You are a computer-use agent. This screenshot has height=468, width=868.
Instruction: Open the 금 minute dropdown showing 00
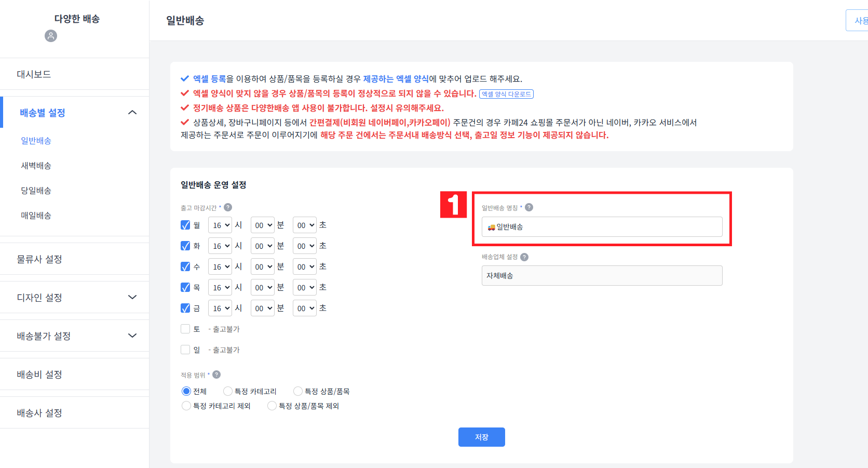[262, 307]
